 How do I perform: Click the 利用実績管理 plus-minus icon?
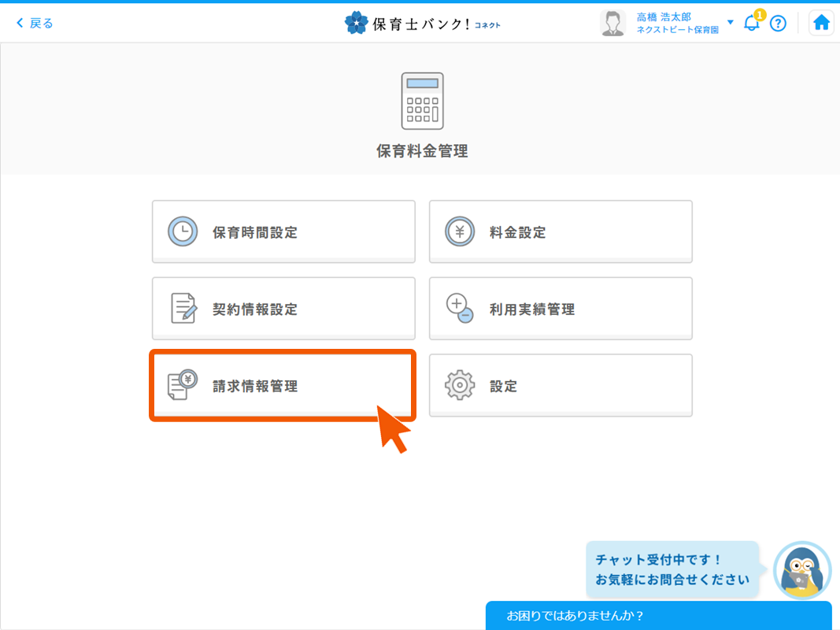coord(460,308)
